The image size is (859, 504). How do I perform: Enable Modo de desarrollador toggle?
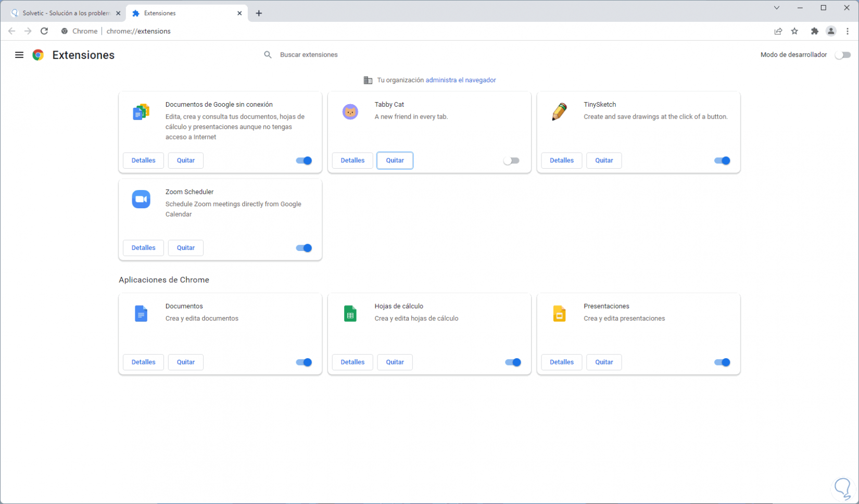click(843, 55)
